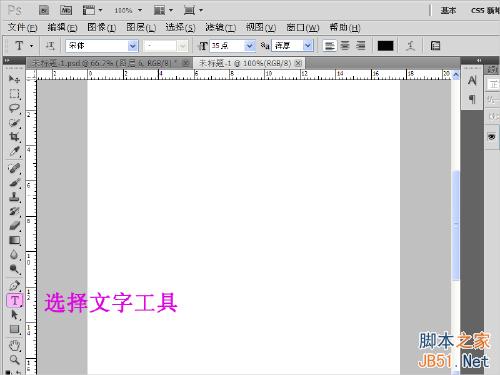Set center text alignment
The height and width of the screenshot is (375, 500).
point(345,46)
